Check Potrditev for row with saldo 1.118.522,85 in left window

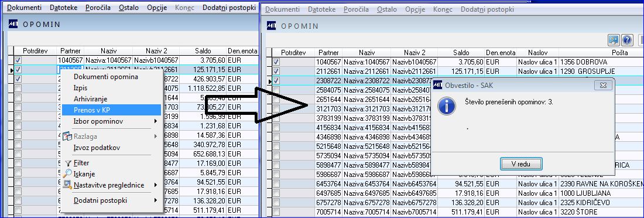pos(18,88)
